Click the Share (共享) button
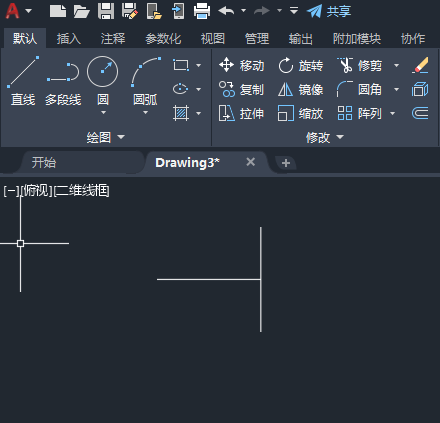This screenshot has width=440, height=423. point(329,11)
